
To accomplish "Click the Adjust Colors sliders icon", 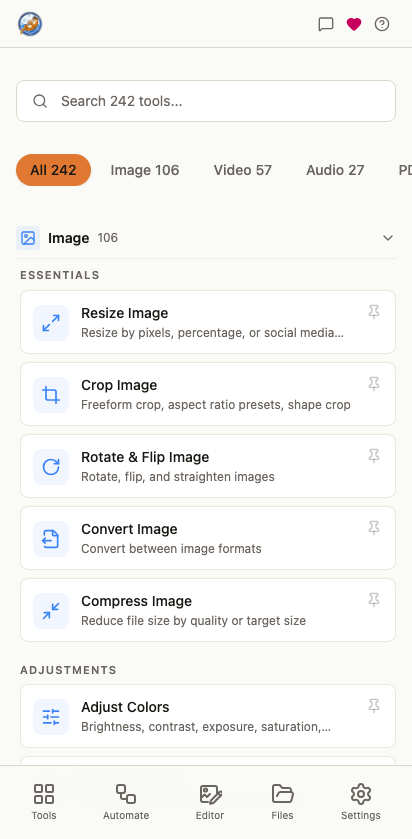I will pyautogui.click(x=51, y=716).
